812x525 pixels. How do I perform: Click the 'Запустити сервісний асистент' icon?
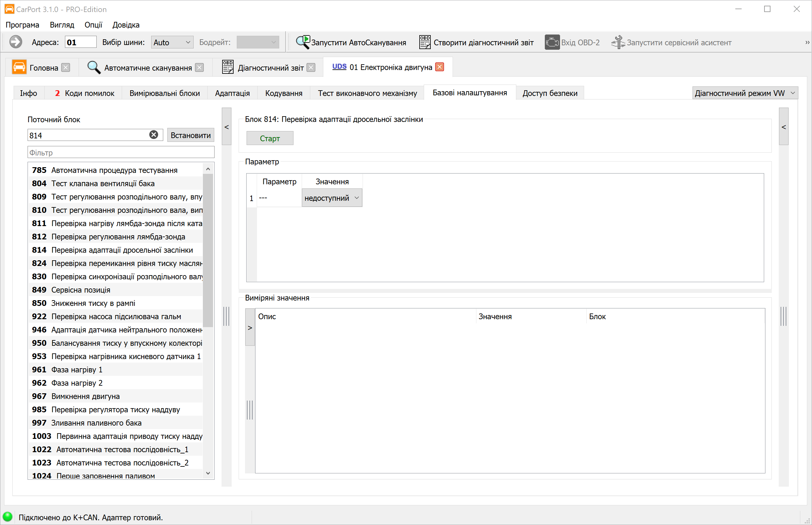618,42
